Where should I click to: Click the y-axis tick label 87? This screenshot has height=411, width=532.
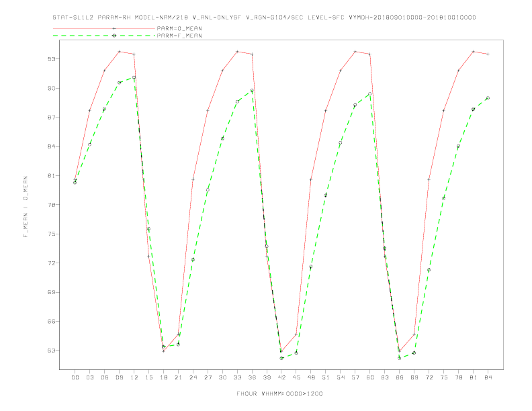click(x=51, y=118)
